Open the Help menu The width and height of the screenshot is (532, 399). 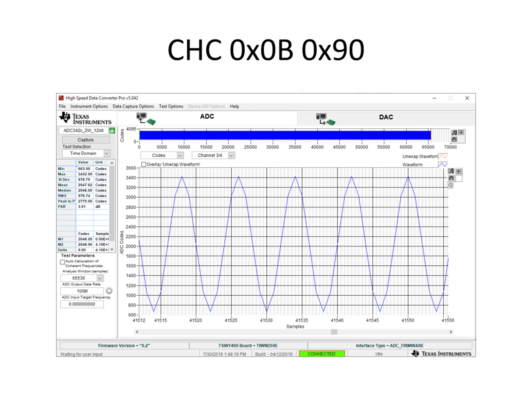(234, 106)
